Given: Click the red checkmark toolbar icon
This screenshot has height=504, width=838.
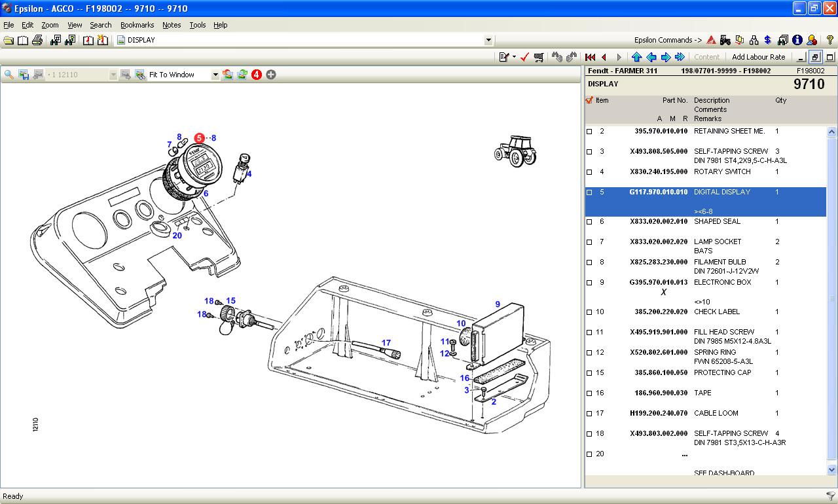Looking at the screenshot, I should pos(524,57).
